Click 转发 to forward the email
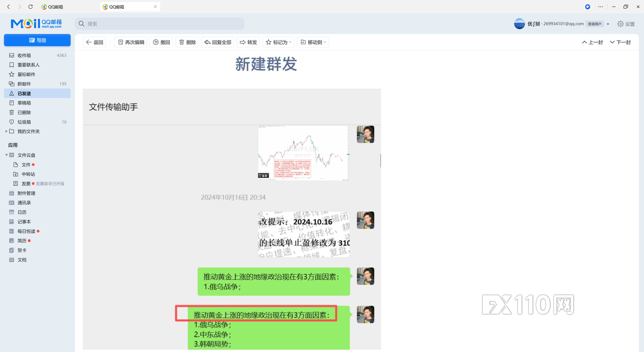The height and width of the screenshot is (352, 644). (x=248, y=42)
